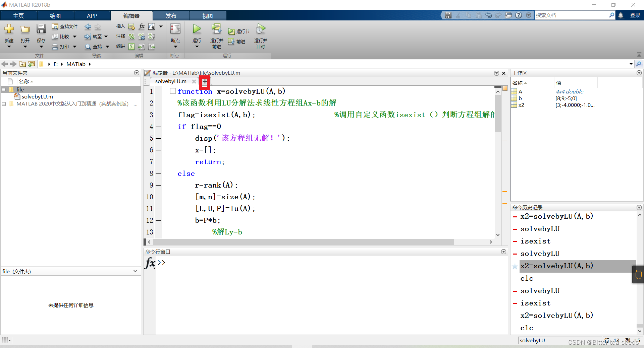
Task: Click the Run and Advance (运行并前进) icon
Action: tap(216, 29)
